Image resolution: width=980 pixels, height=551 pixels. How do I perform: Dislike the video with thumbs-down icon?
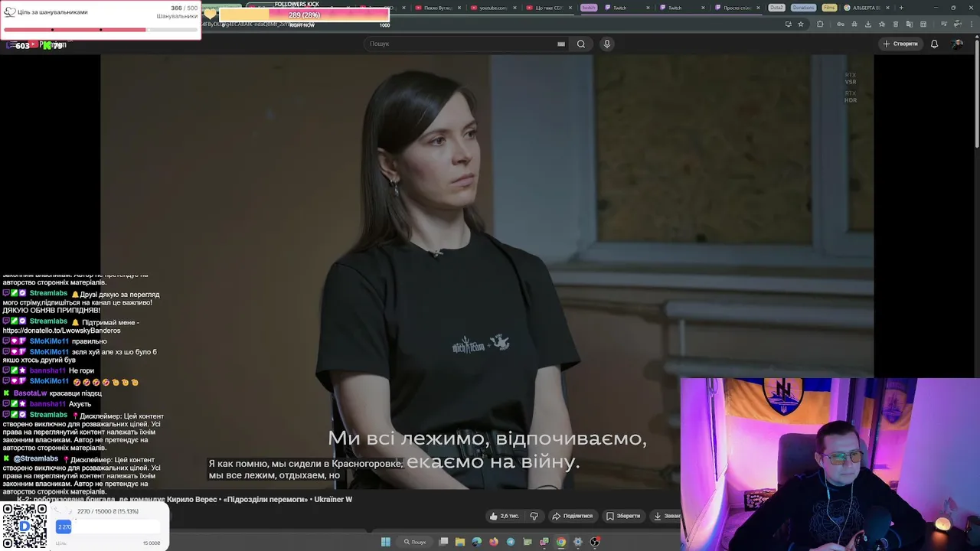(x=534, y=516)
